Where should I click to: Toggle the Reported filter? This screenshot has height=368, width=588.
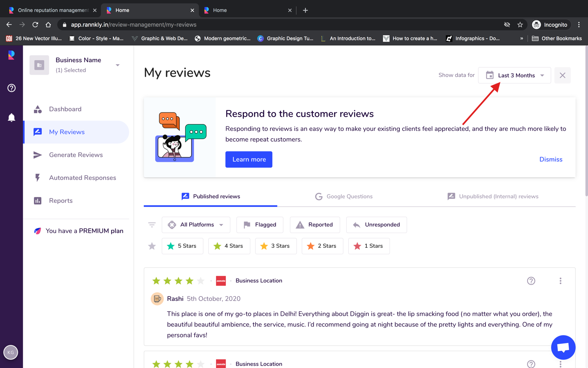[314, 225]
